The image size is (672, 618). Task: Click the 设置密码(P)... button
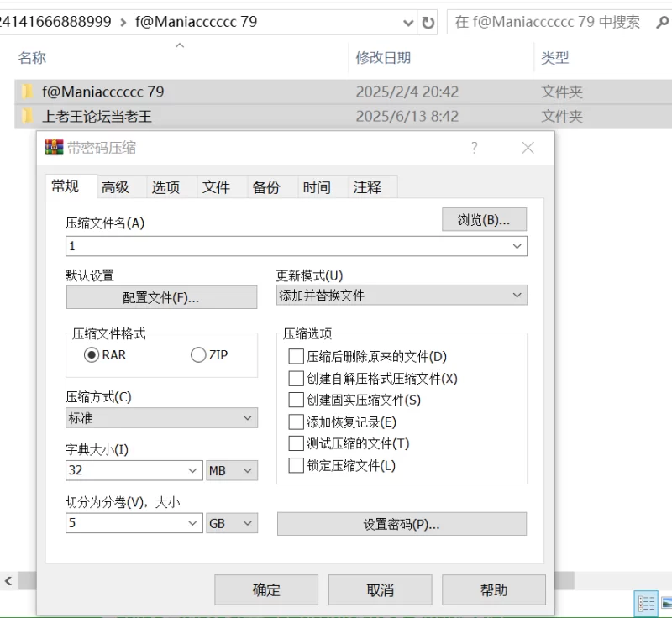tap(402, 524)
